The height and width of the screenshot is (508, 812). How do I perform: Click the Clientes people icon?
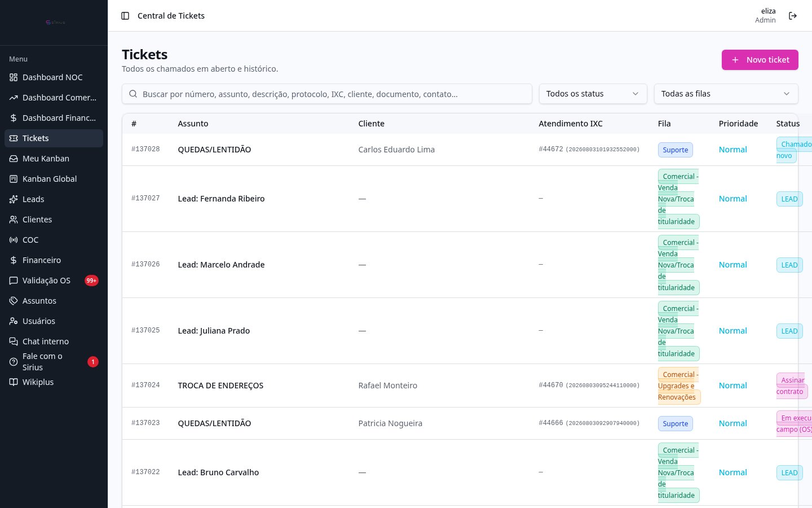tap(14, 220)
